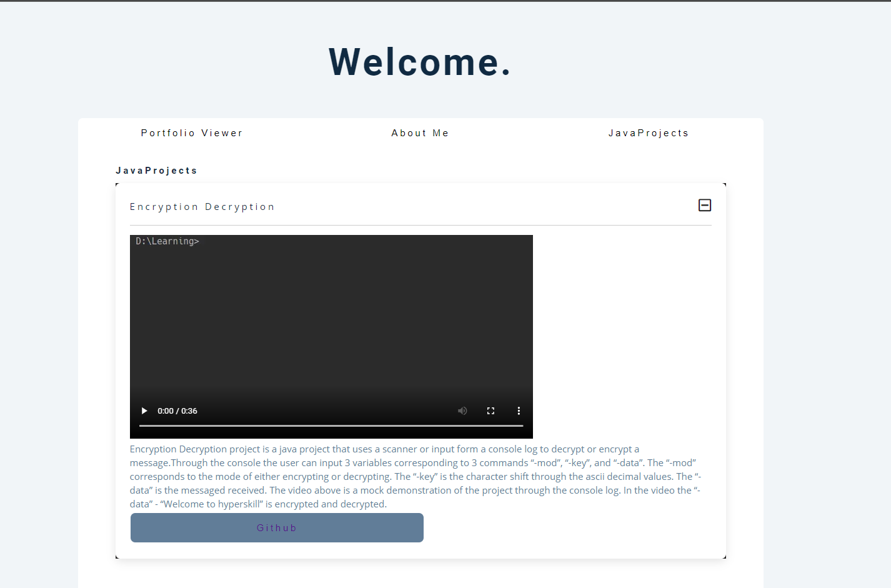The width and height of the screenshot is (891, 588).
Task: Click the JavaProjects section heading
Action: [x=156, y=171]
